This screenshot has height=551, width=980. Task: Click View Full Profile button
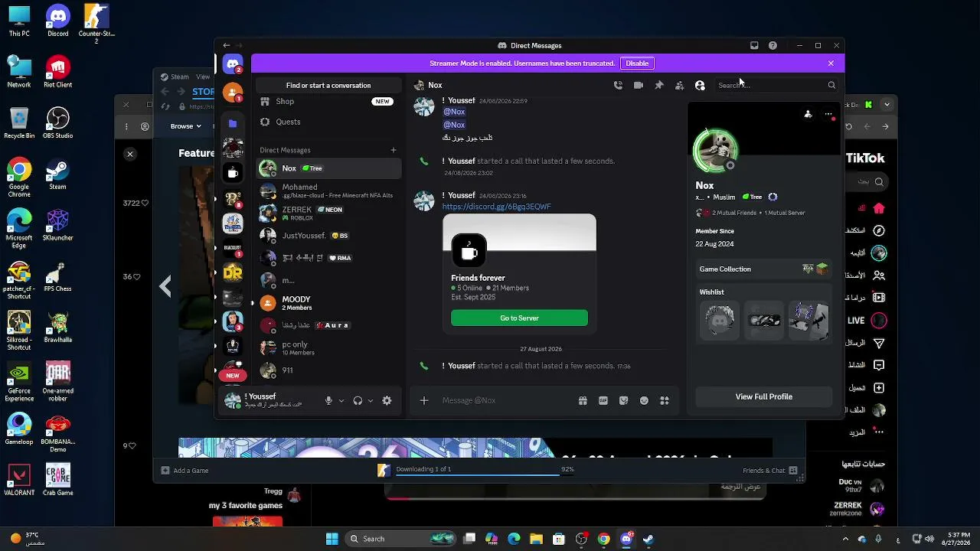coord(763,396)
